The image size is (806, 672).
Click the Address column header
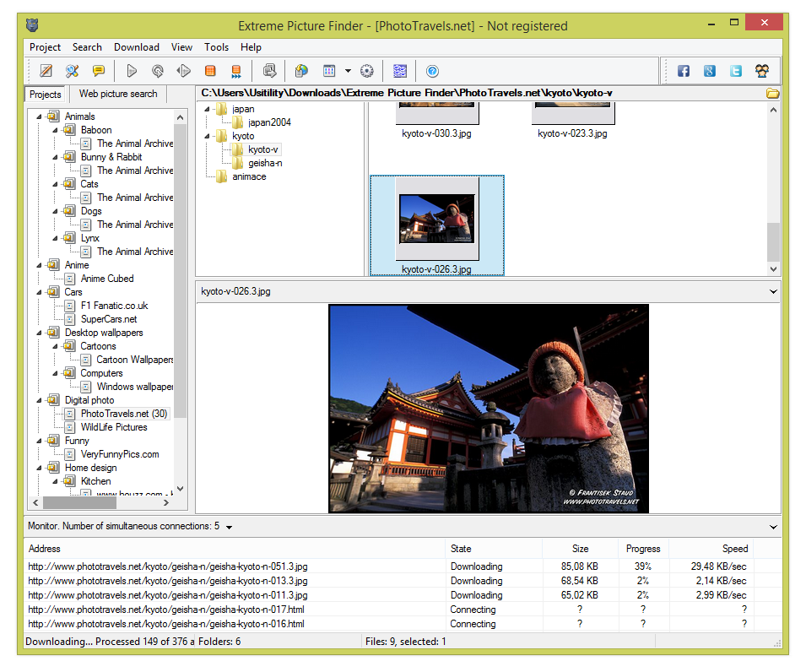235,549
